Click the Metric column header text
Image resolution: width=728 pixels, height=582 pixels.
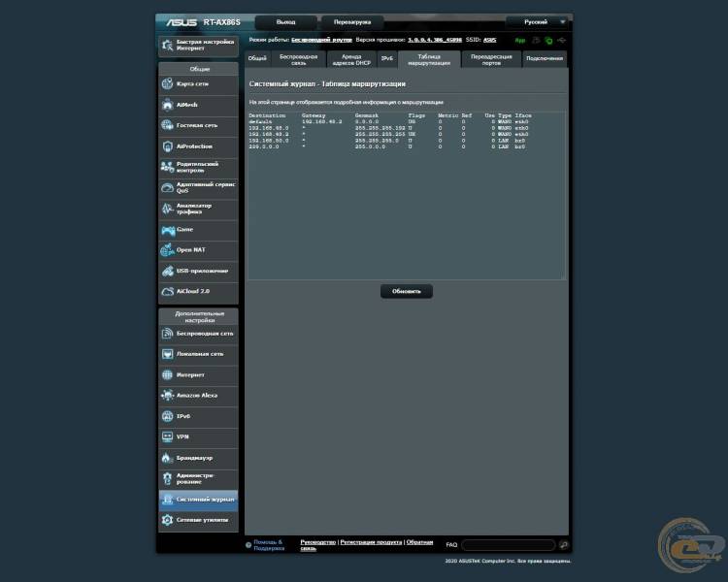coord(448,115)
